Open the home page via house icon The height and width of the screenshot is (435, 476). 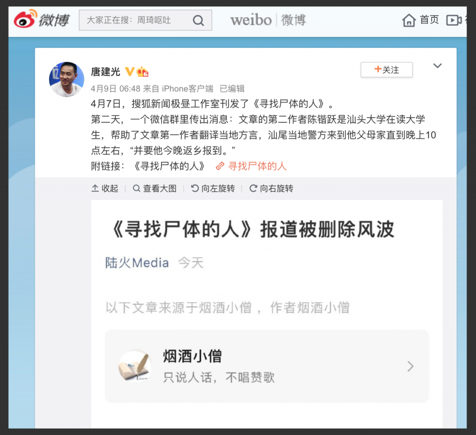tap(408, 20)
